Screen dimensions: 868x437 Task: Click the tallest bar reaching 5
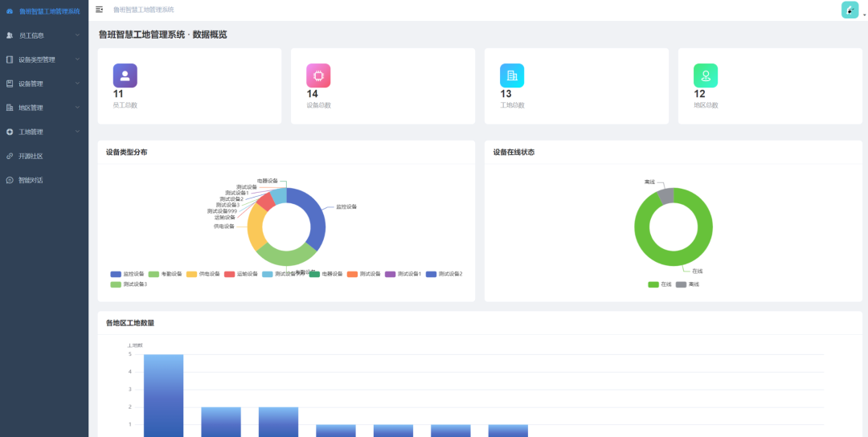pyautogui.click(x=163, y=395)
